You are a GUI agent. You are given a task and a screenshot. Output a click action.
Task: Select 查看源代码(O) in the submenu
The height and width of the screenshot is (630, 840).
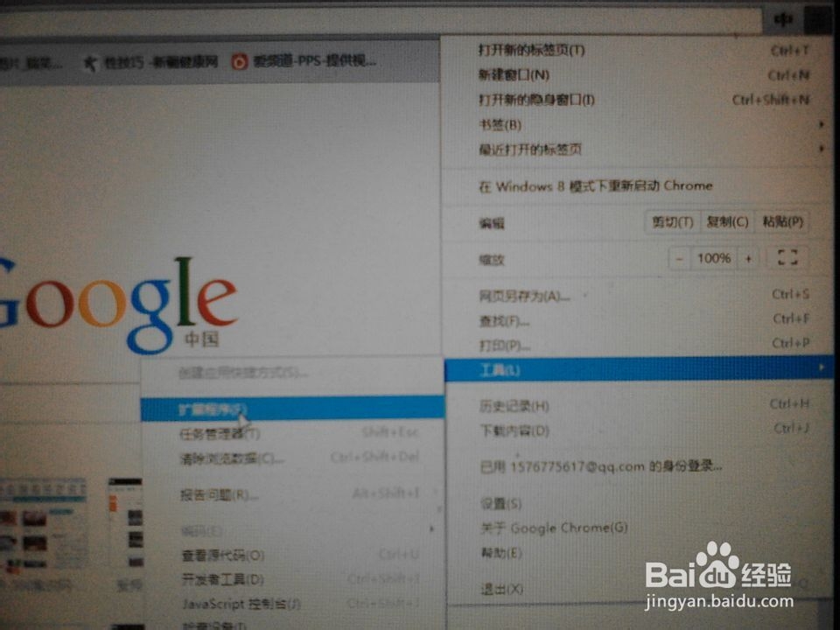292,555
